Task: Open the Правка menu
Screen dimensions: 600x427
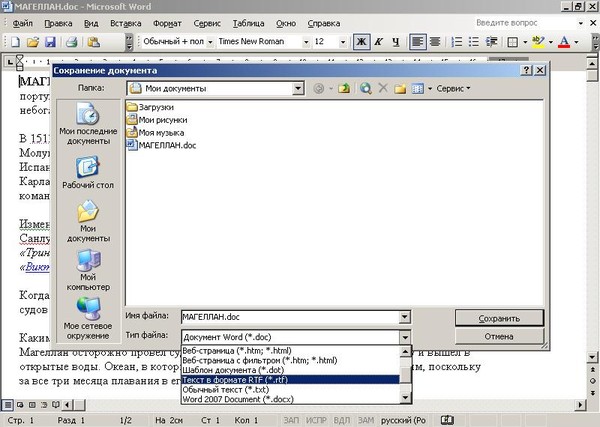Action: (58, 23)
